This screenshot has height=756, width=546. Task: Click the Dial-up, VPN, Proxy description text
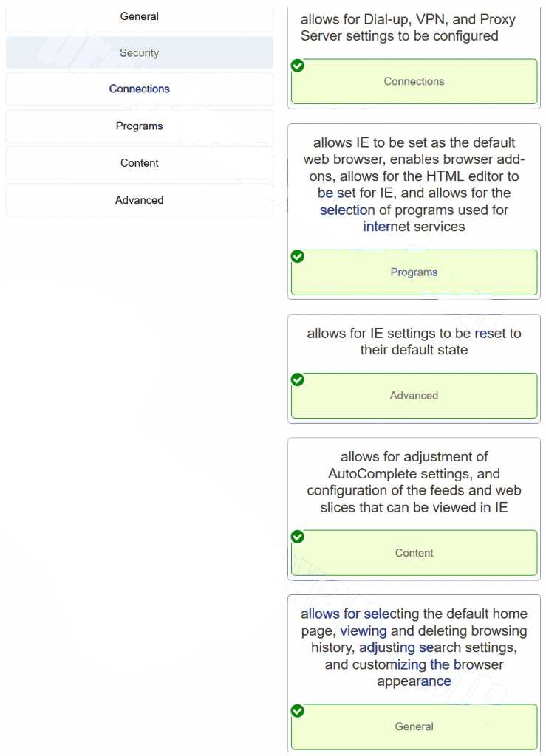pyautogui.click(x=408, y=27)
